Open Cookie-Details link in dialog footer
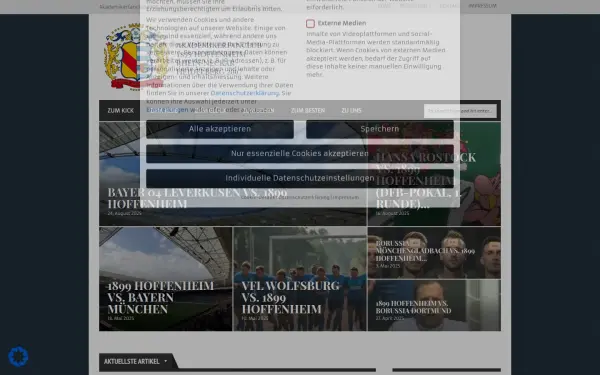 (258, 197)
